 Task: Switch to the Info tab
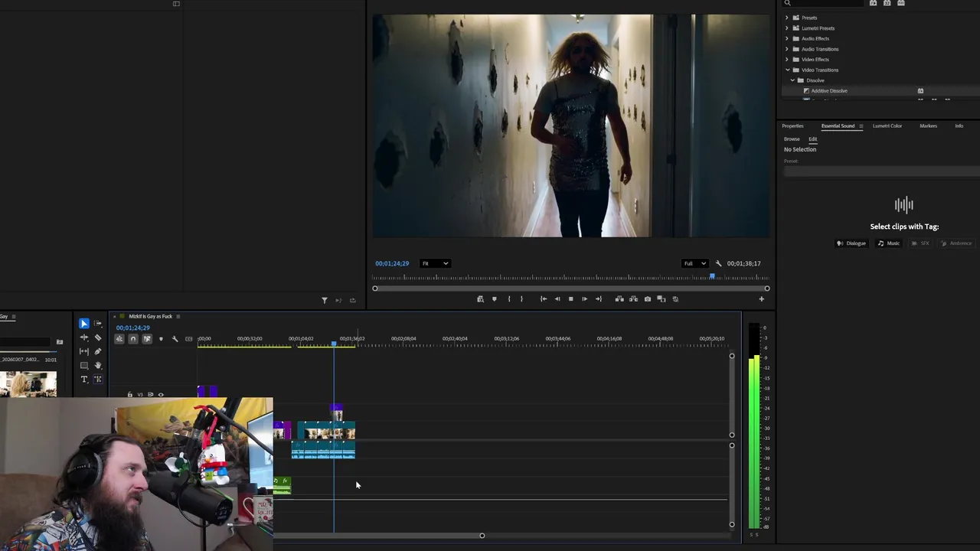pyautogui.click(x=959, y=126)
